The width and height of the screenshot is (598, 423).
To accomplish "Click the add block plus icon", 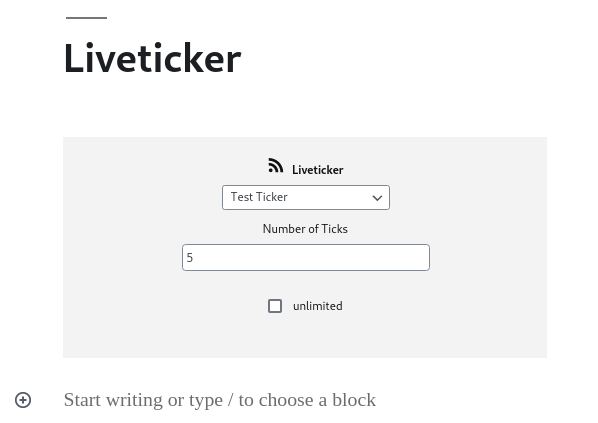I will coord(23,400).
